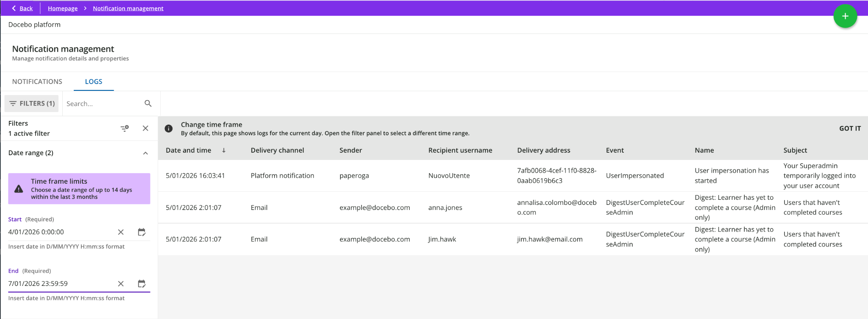Open Notification management breadcrumb link
The height and width of the screenshot is (319, 868).
click(x=128, y=8)
